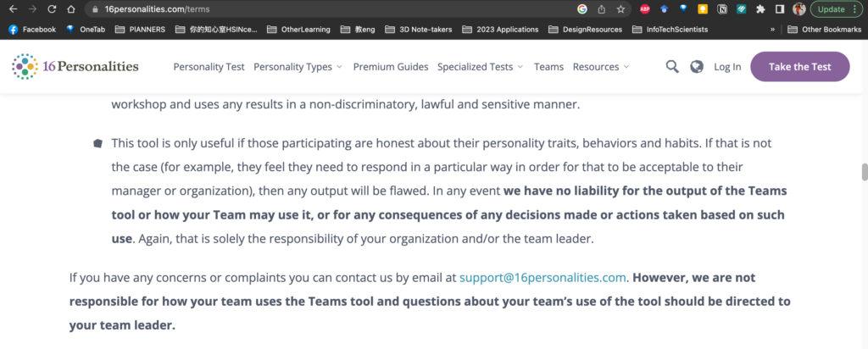Viewport: 868px width, 349px height.
Task: Click the address bar showing 16personalities.com/terms
Action: (x=339, y=9)
